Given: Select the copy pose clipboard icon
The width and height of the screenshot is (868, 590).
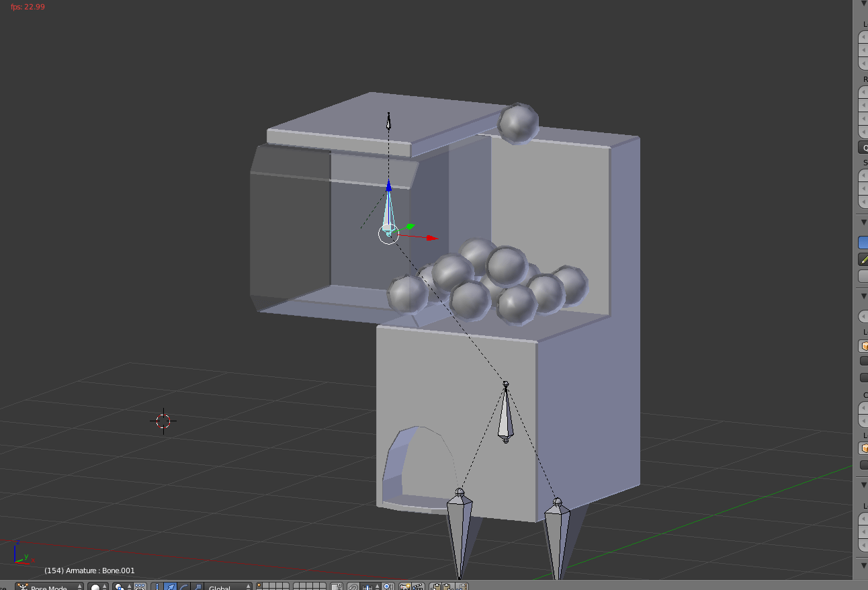Looking at the screenshot, I should pos(435,585).
